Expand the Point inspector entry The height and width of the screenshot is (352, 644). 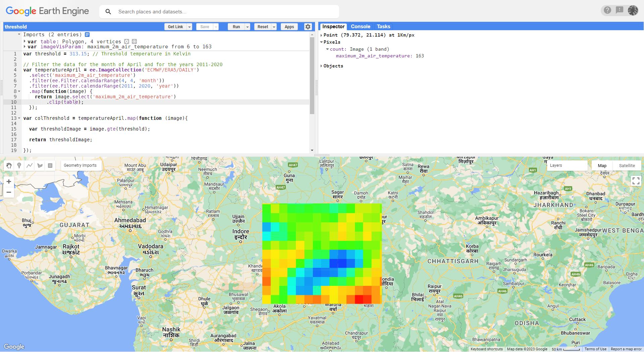(x=321, y=35)
